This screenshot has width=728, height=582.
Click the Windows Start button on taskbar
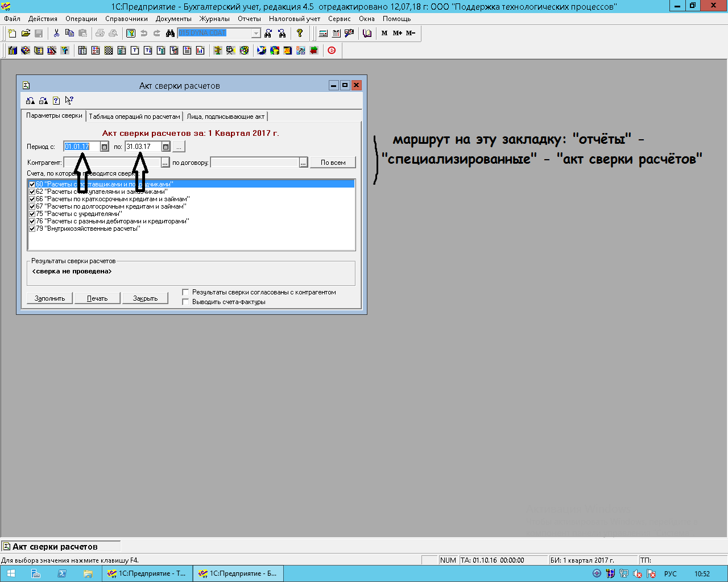click(11, 574)
